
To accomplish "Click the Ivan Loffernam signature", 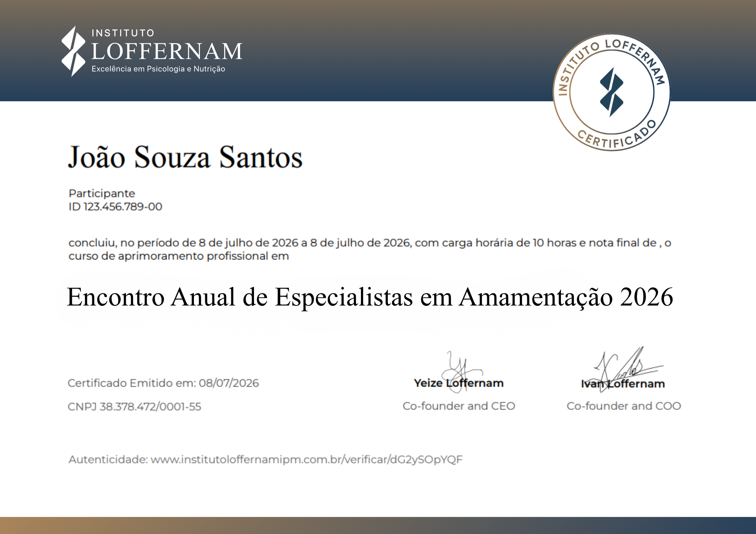I will coord(624,370).
